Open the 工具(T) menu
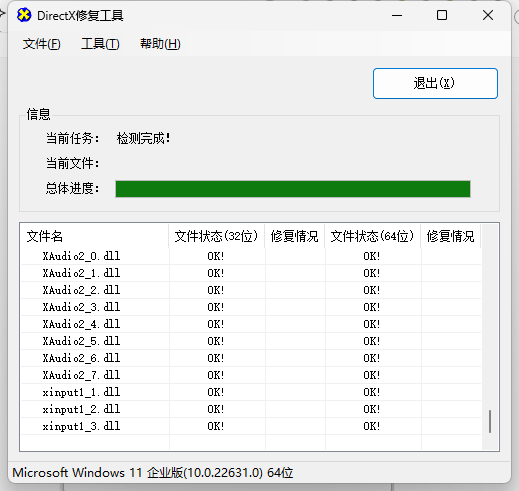The height and width of the screenshot is (491, 519). [x=100, y=44]
